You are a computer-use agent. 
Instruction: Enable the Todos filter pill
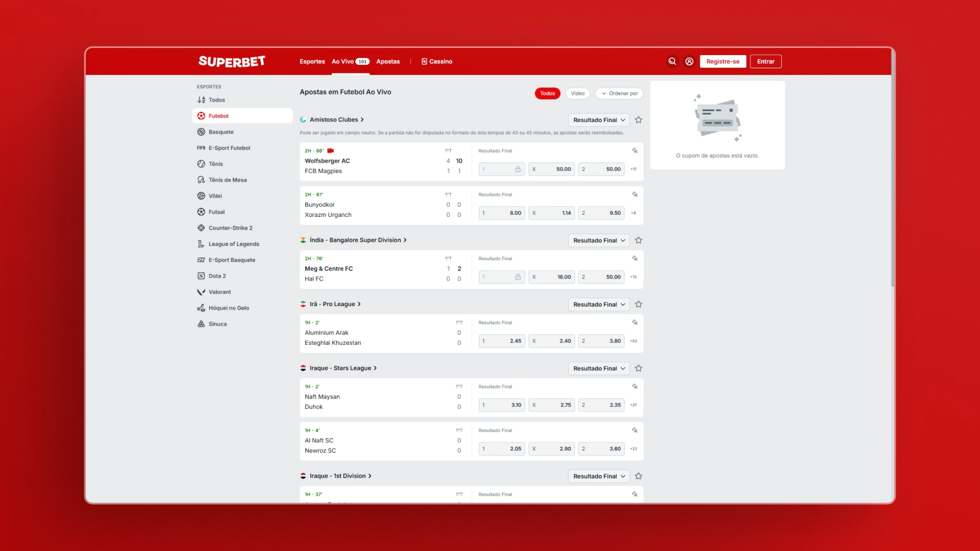[x=548, y=93]
